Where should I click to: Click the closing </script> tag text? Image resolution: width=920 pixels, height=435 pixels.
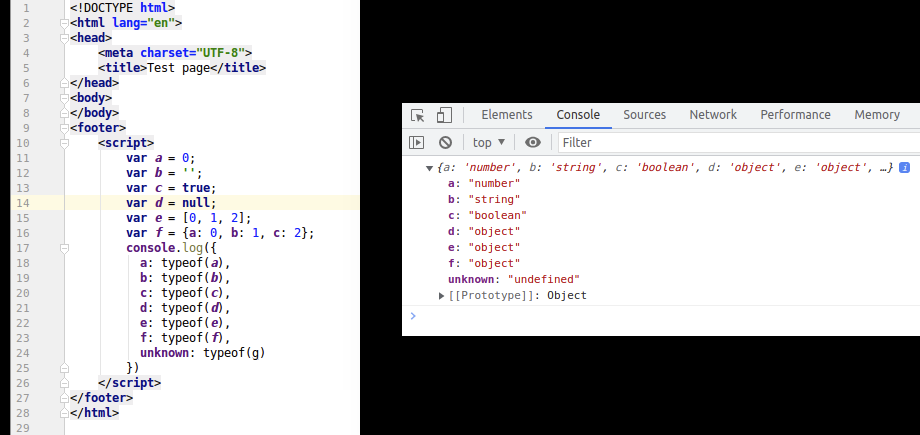pos(129,383)
